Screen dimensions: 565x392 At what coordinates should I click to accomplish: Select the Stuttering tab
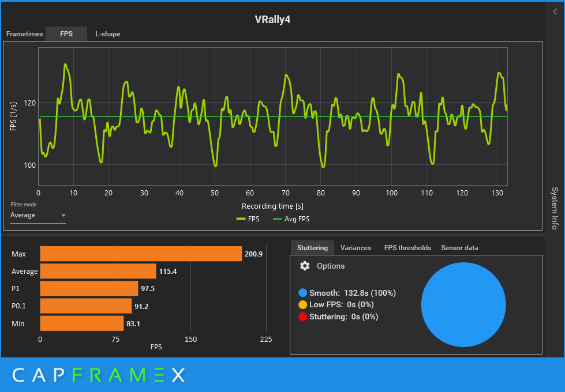[312, 248]
